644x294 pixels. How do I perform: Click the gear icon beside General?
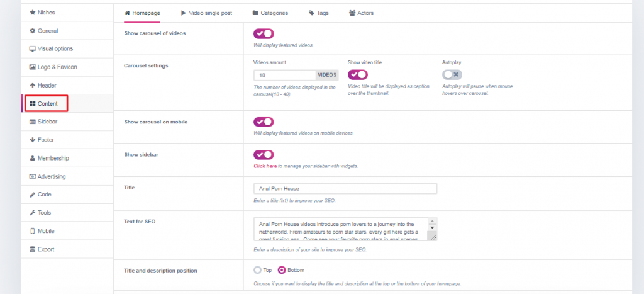click(x=32, y=31)
